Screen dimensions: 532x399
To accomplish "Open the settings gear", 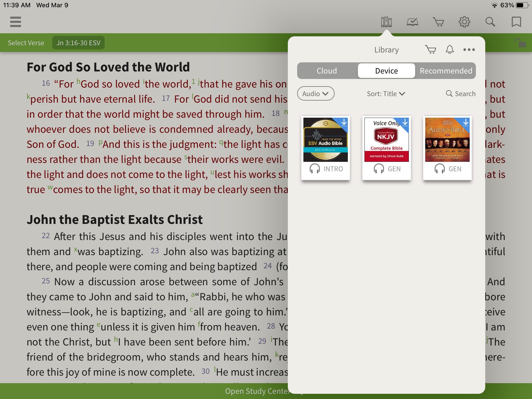I will click(464, 22).
